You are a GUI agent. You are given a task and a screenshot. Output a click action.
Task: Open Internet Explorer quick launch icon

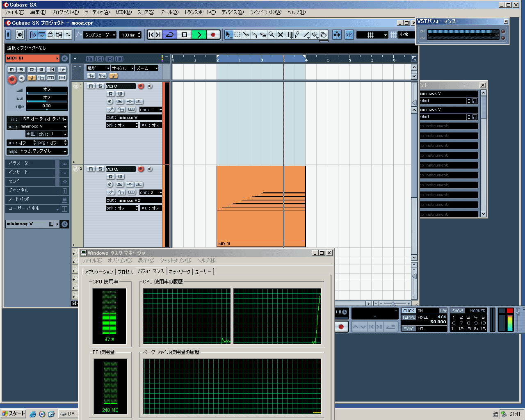click(33, 414)
